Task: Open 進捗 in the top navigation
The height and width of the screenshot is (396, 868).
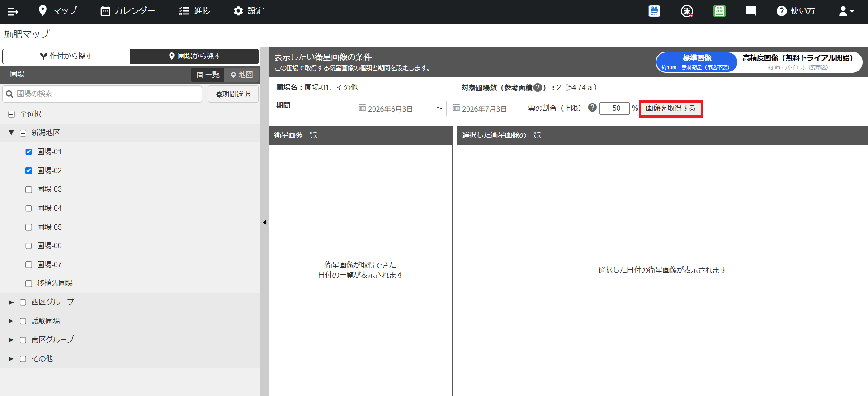Action: click(195, 11)
